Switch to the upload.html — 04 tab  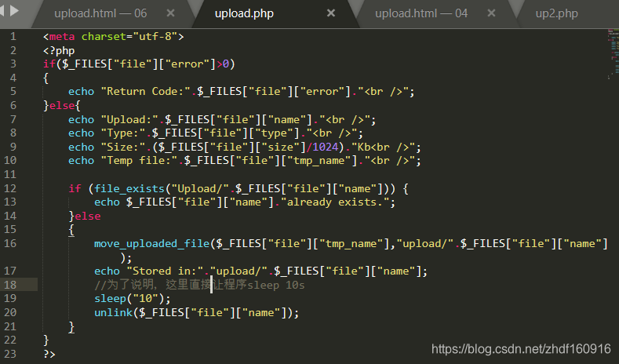421,13
